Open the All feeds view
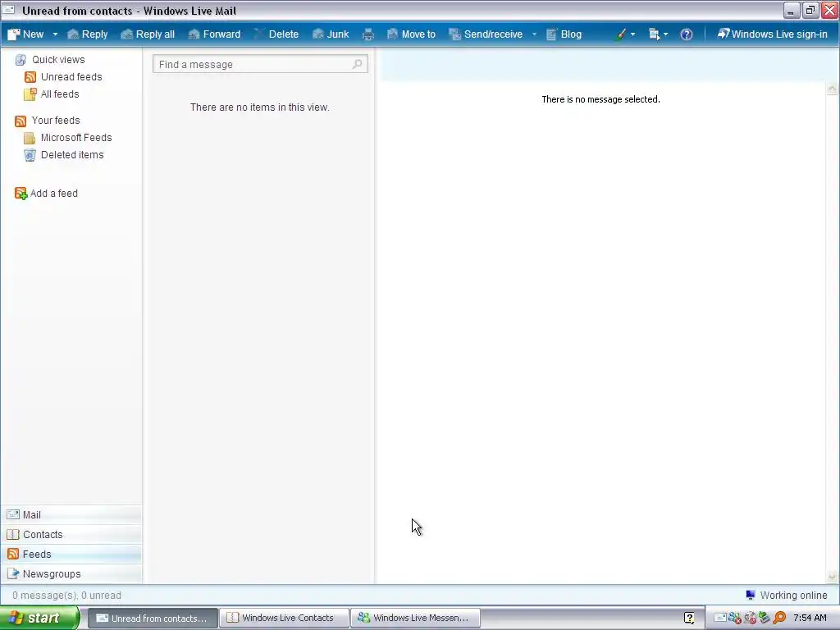Viewport: 840px width, 630px height. (60, 94)
